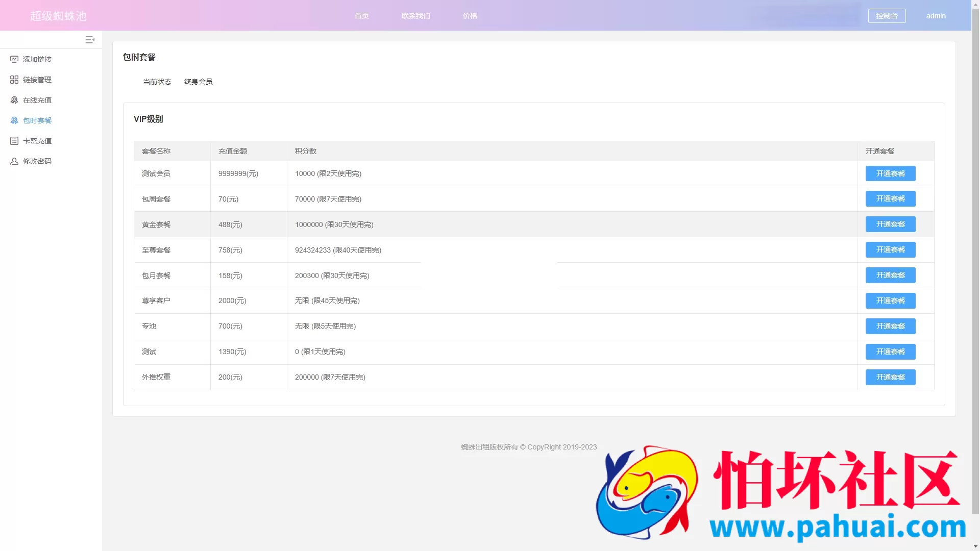Activate 开通套餐 for 外推权重 row
Viewport: 980px width, 551px height.
[x=890, y=378]
